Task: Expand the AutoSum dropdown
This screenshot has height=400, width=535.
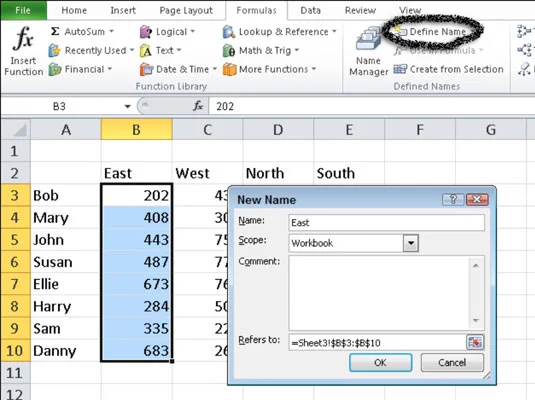Action: [111, 32]
